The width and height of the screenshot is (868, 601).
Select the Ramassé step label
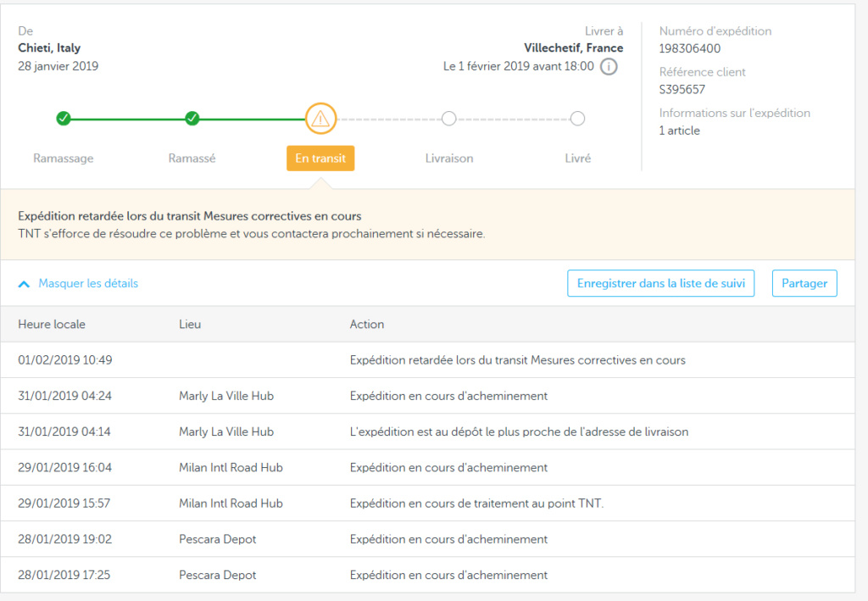coord(192,159)
